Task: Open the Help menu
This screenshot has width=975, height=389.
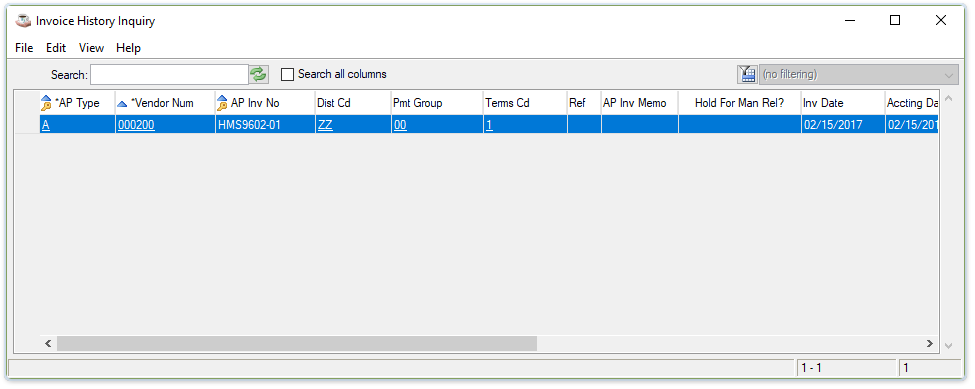Action: coord(129,48)
